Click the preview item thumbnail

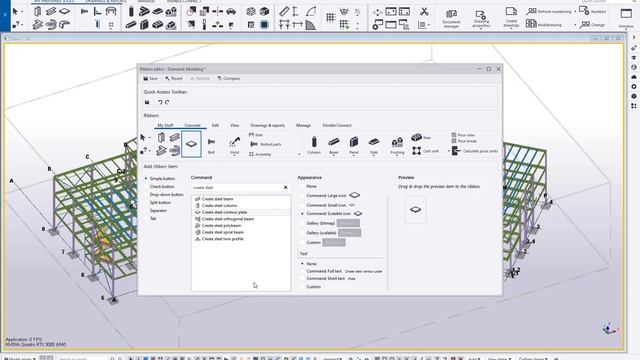point(416,209)
